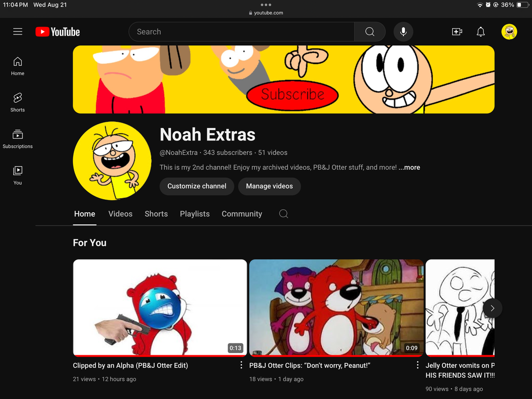The image size is (532, 399).
Task: Open the hamburger guide menu
Action: pyautogui.click(x=17, y=32)
